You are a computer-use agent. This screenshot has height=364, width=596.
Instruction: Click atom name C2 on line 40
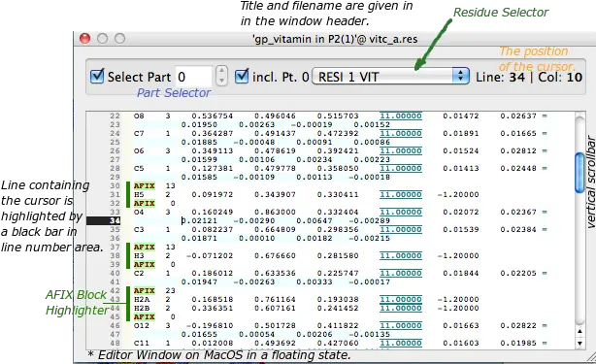pyautogui.click(x=139, y=273)
